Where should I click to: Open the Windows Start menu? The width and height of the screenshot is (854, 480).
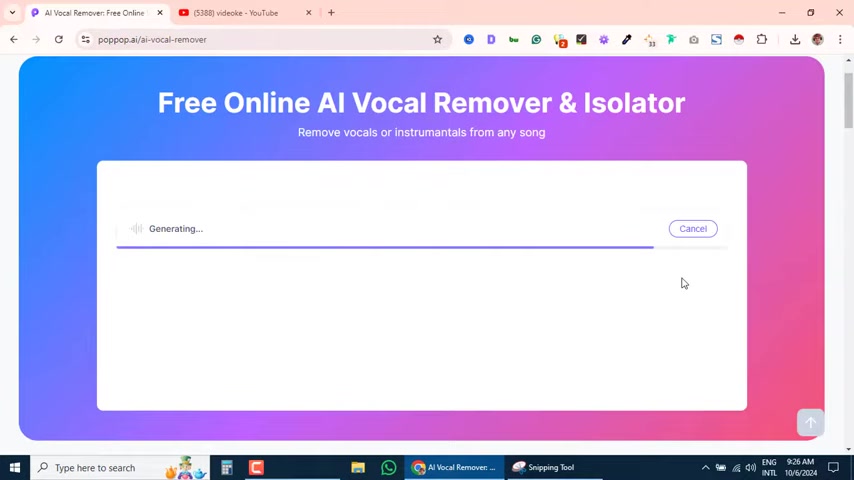coord(15,467)
